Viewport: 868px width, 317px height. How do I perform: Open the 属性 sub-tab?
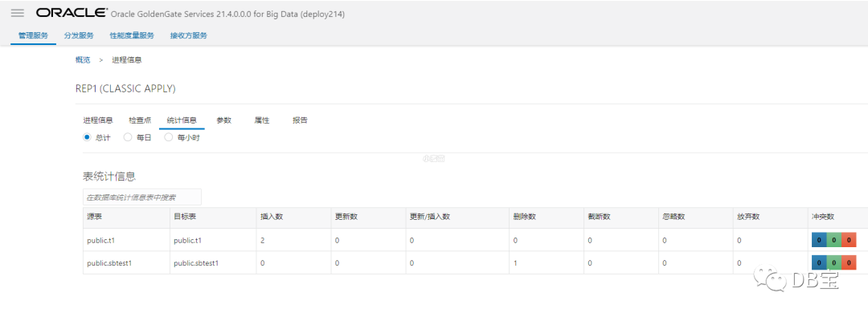point(262,120)
